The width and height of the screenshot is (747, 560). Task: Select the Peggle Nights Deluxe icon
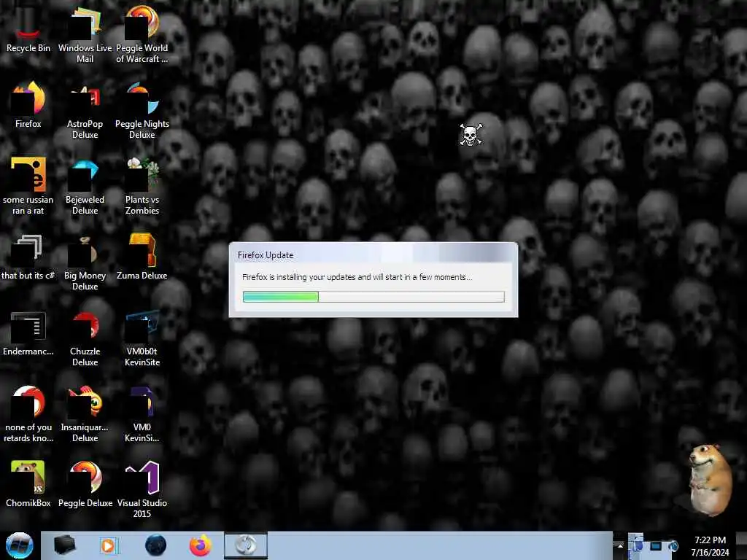click(142, 109)
